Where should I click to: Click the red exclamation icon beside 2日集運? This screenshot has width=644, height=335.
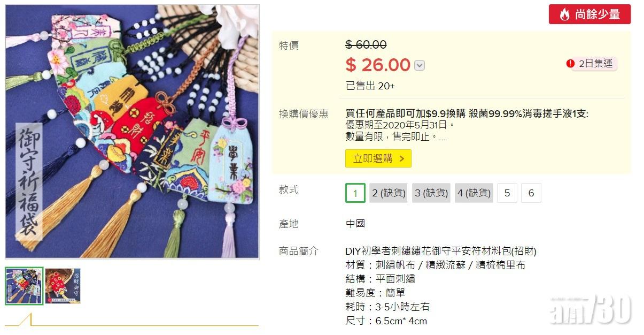570,64
